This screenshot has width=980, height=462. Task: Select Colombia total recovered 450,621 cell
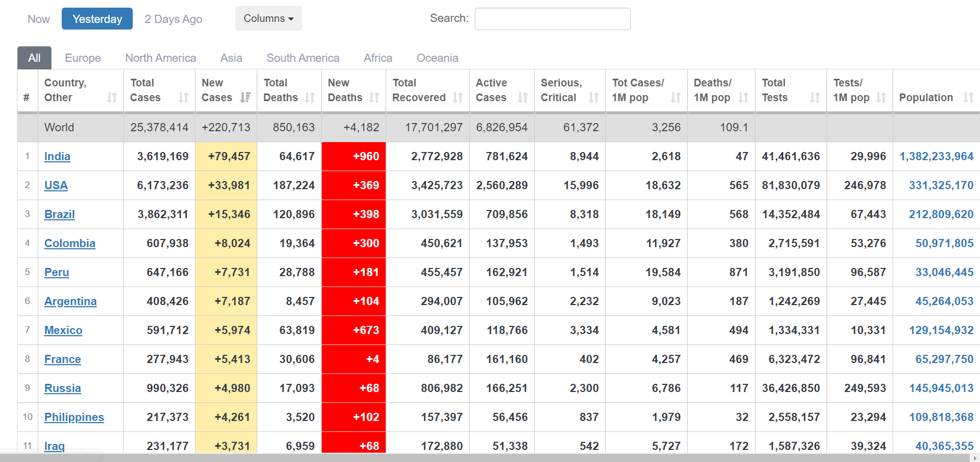coord(428,243)
